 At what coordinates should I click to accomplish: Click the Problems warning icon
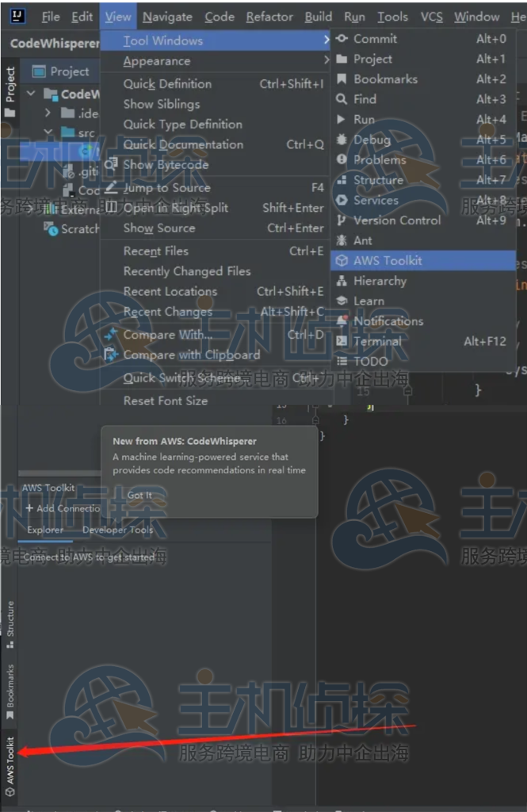(342, 159)
